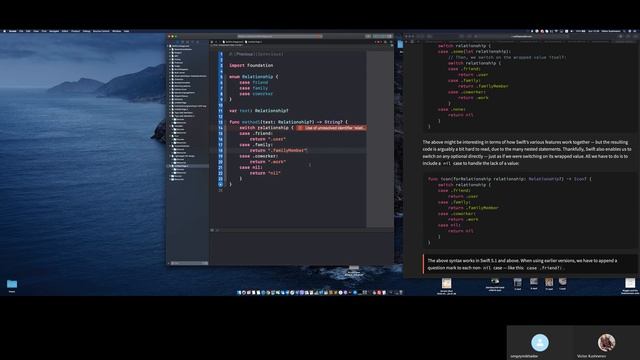
Task: Open the folder icon on the desktop
Action: coord(12,284)
